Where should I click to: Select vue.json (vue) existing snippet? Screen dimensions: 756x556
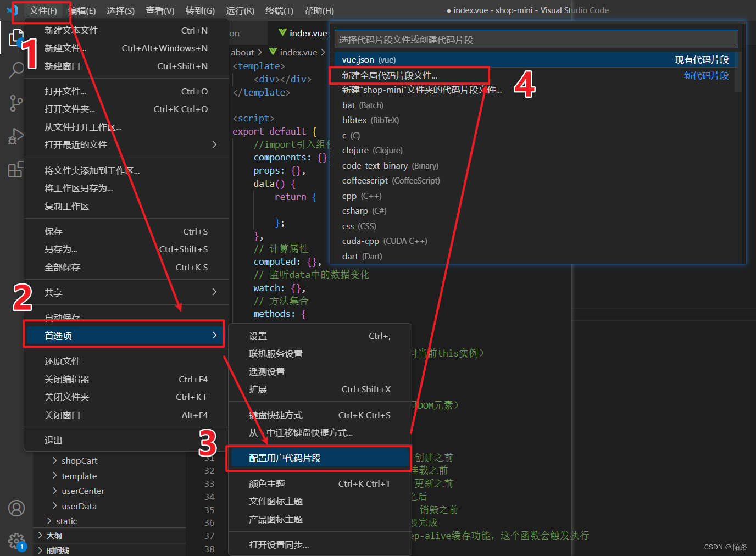click(534, 59)
